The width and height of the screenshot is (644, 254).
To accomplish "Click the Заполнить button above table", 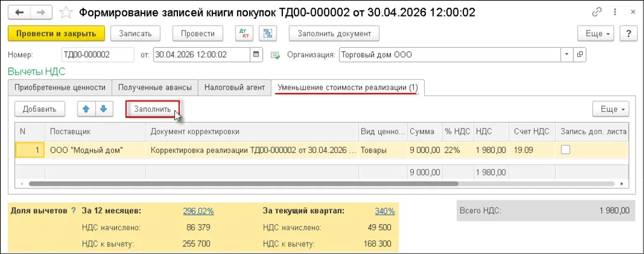I will click(x=153, y=109).
